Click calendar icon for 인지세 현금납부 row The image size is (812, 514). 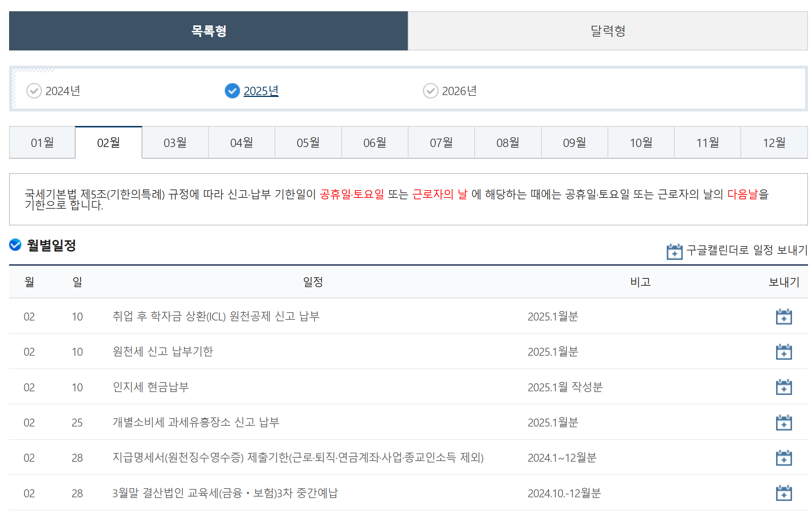coord(784,387)
